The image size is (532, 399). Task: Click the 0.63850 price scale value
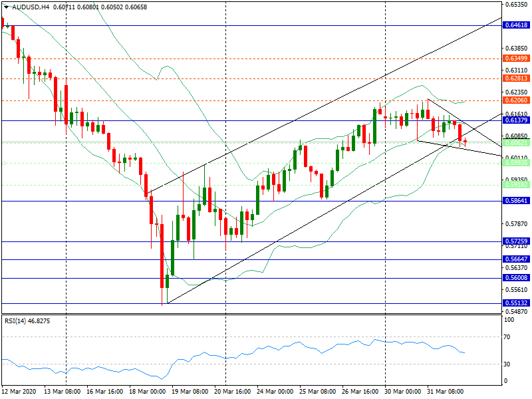point(517,49)
